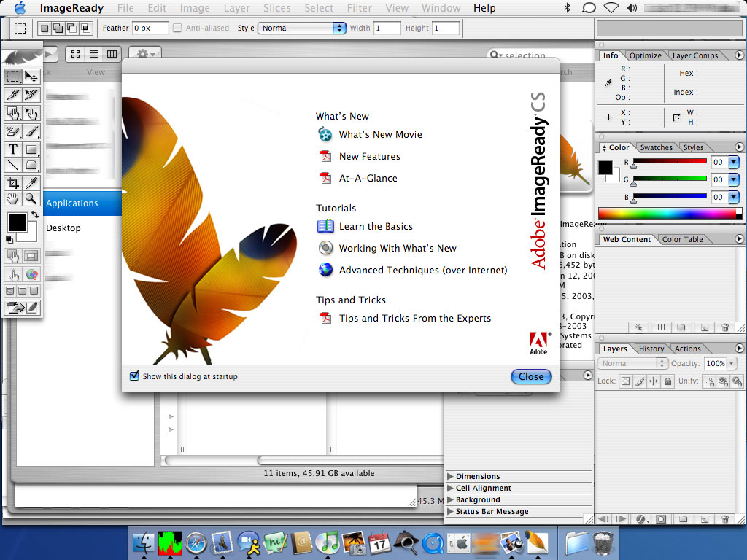Open the B value dropdown
The width and height of the screenshot is (747, 560).
(x=734, y=197)
